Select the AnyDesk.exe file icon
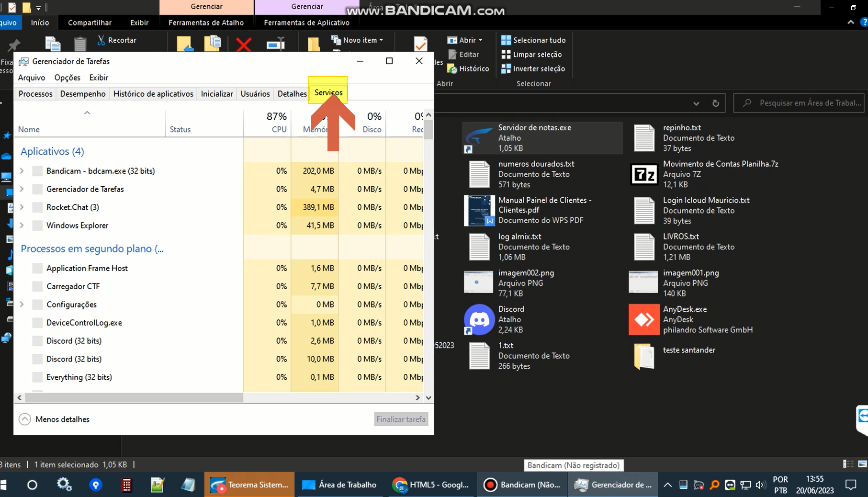This screenshot has height=497, width=868. coord(644,319)
